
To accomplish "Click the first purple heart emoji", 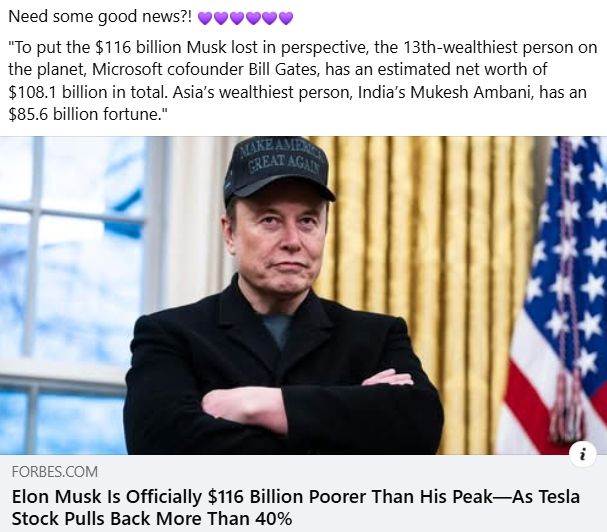I will tap(205, 18).
